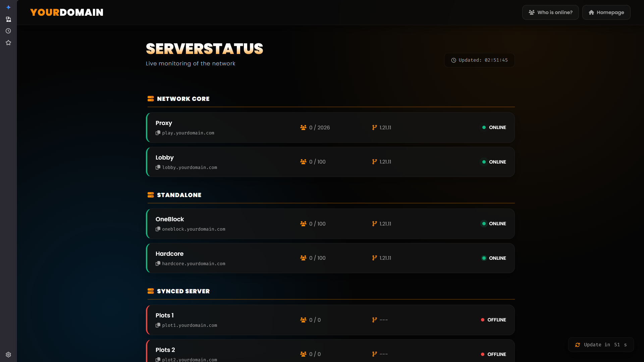Click the blue sparkle icon in sidebar
644x362 pixels.
point(8,7)
